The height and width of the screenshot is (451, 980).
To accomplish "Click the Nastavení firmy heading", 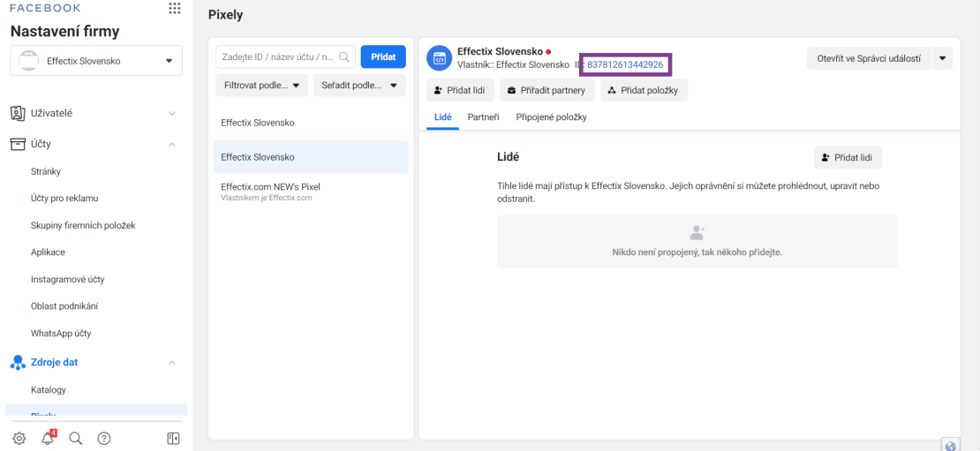I will 65,31.
